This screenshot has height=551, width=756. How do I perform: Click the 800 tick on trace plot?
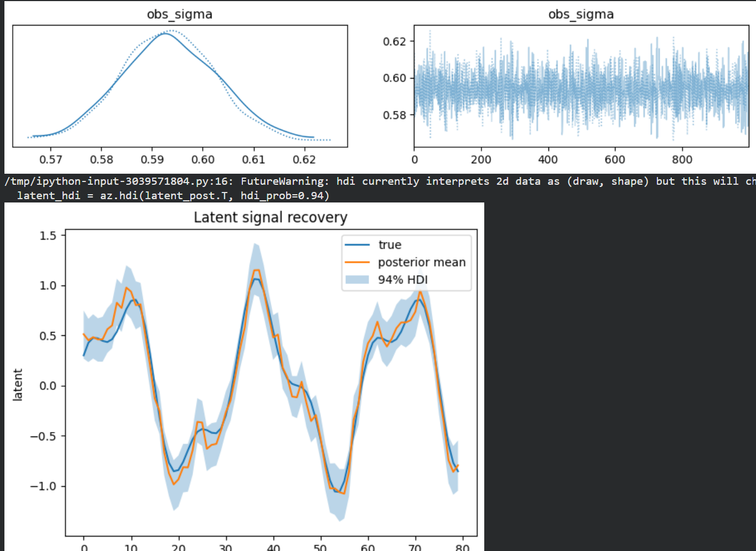(682, 160)
